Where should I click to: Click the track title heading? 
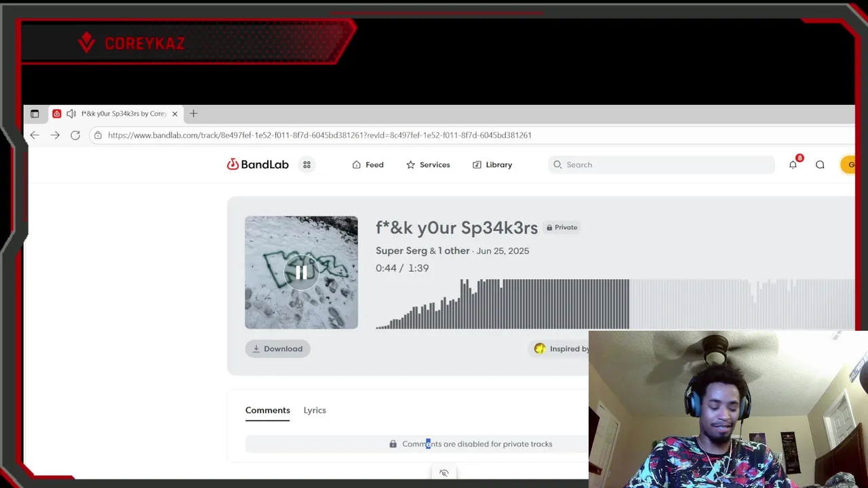[x=456, y=228]
